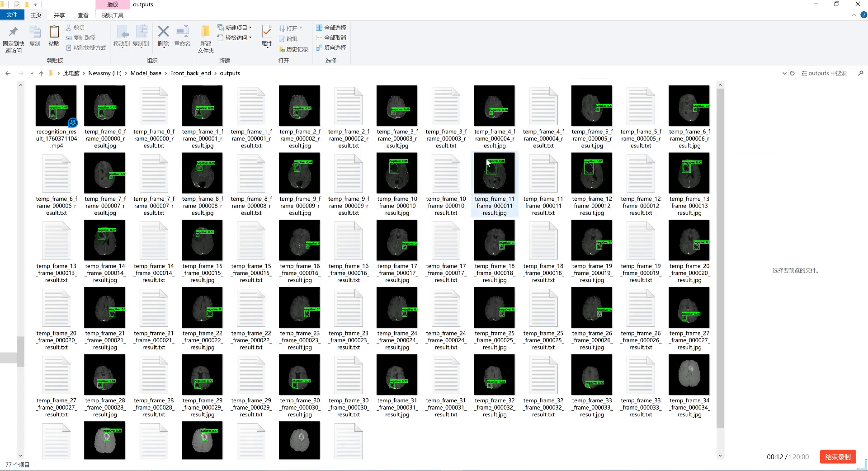868x471 pixels.
Task: Open the 文件 file menu
Action: [12, 15]
